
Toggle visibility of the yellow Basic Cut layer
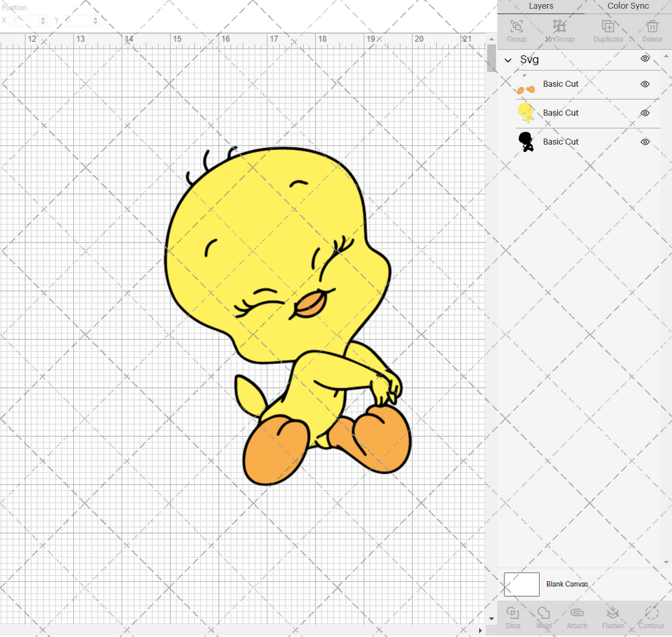coord(645,113)
